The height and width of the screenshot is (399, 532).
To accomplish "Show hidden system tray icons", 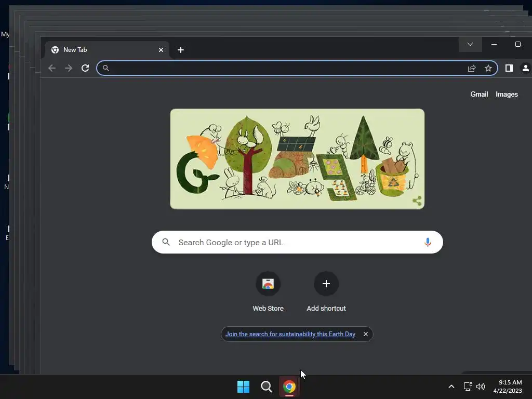I will (451, 387).
